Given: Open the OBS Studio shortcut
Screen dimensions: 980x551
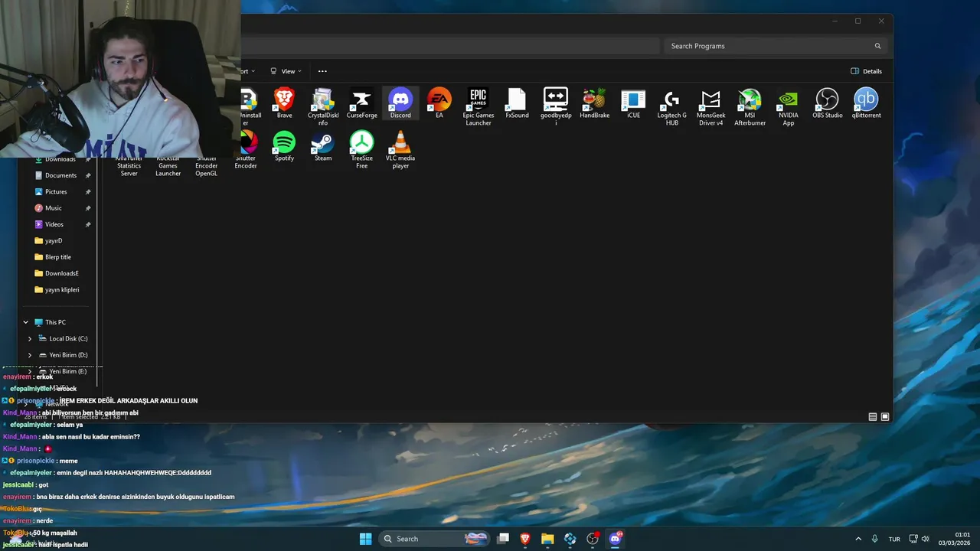Looking at the screenshot, I should pyautogui.click(x=827, y=104).
